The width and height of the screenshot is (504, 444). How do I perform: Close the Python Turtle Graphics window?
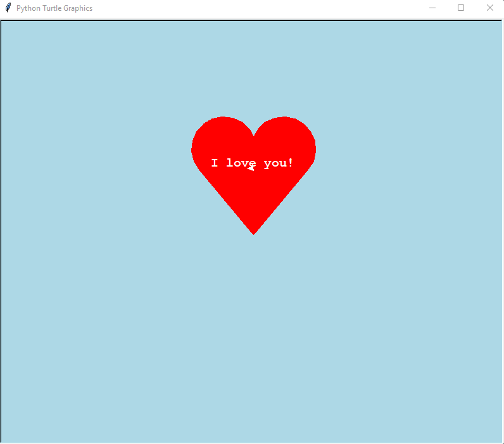[x=489, y=8]
